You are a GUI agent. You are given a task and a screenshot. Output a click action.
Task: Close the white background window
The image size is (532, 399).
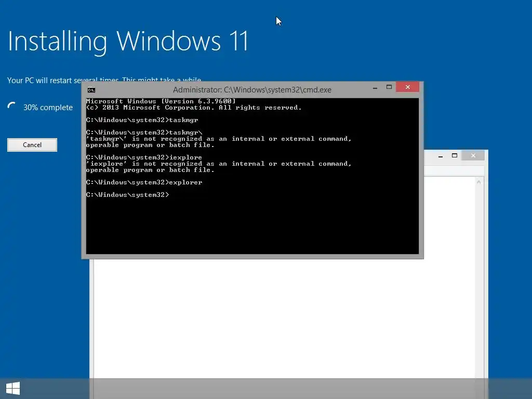point(473,156)
